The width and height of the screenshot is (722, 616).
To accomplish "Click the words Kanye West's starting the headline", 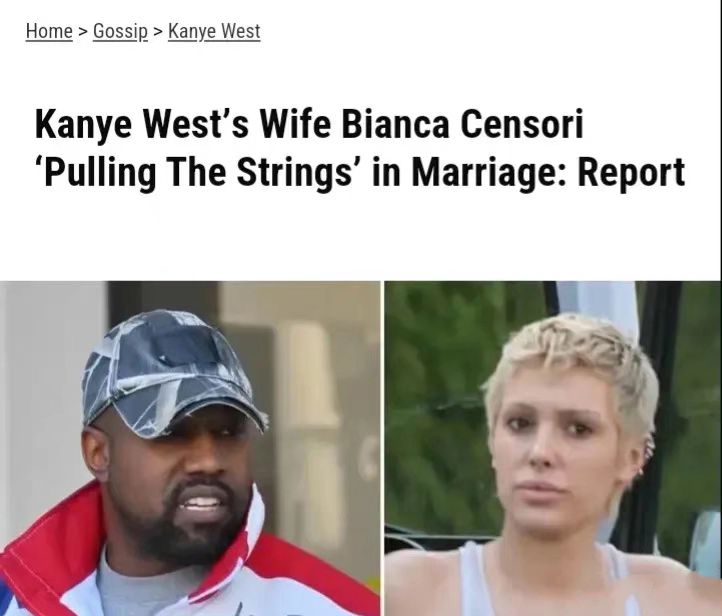I will click(x=142, y=123).
